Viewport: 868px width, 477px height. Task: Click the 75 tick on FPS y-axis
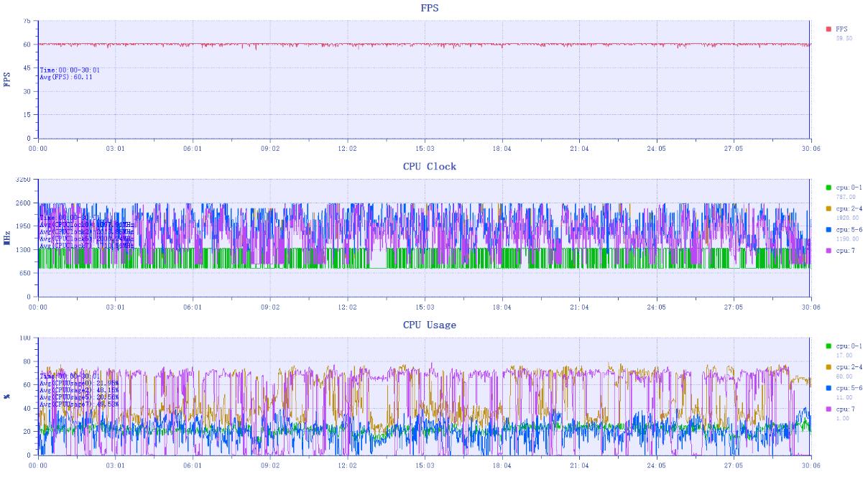point(27,22)
